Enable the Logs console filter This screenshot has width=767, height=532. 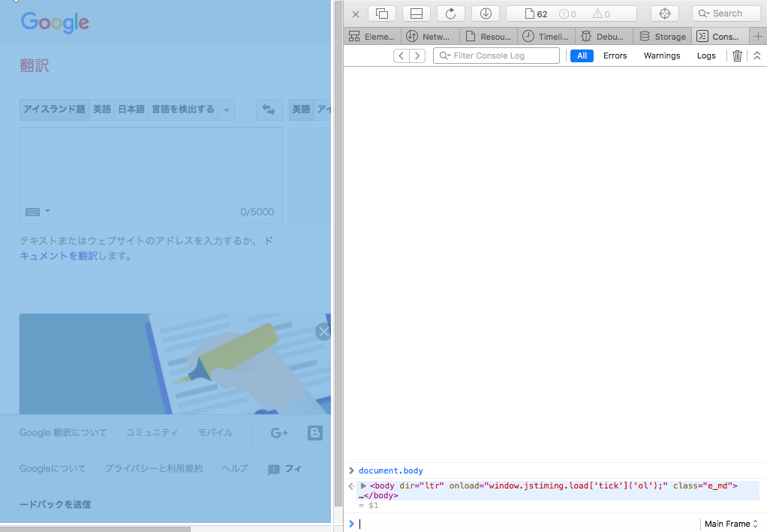click(x=706, y=56)
